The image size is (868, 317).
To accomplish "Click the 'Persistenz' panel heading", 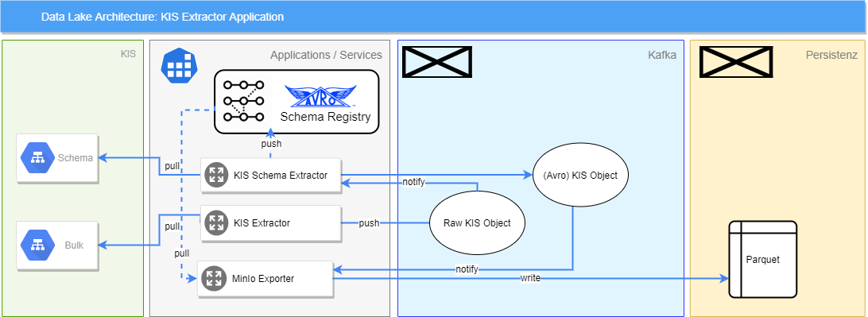I will click(832, 55).
